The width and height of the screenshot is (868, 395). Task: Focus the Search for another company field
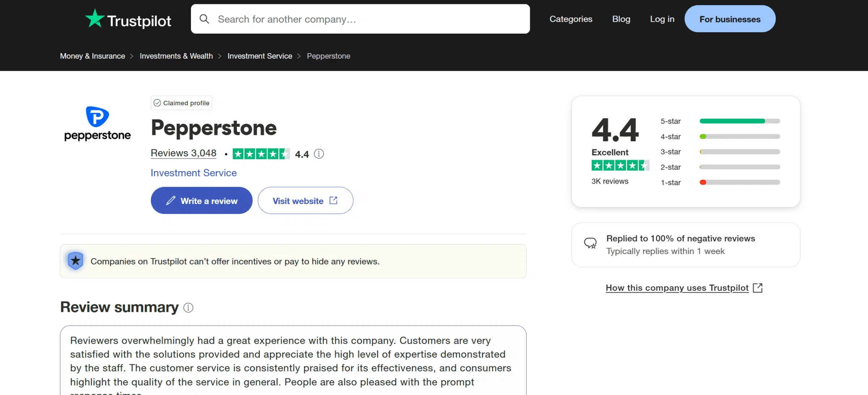coord(360,19)
